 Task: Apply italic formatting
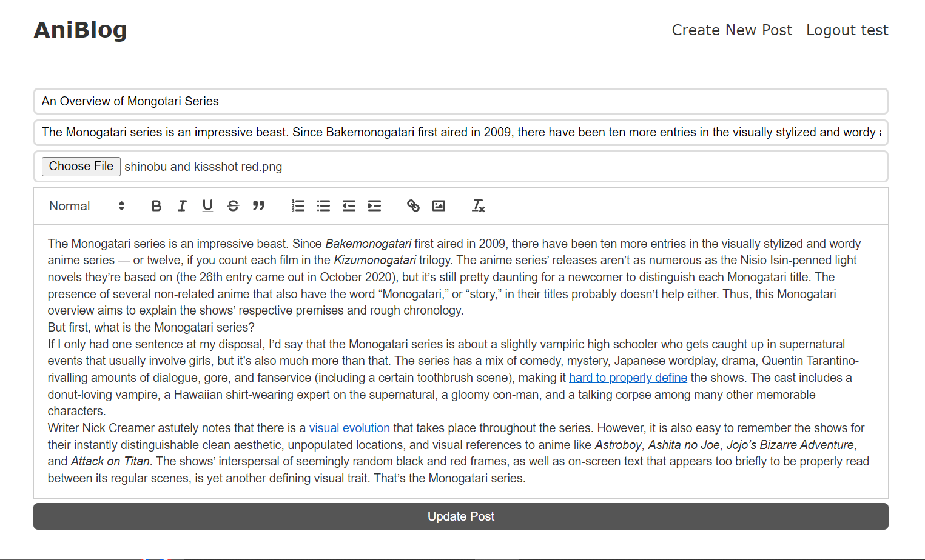pyautogui.click(x=182, y=206)
